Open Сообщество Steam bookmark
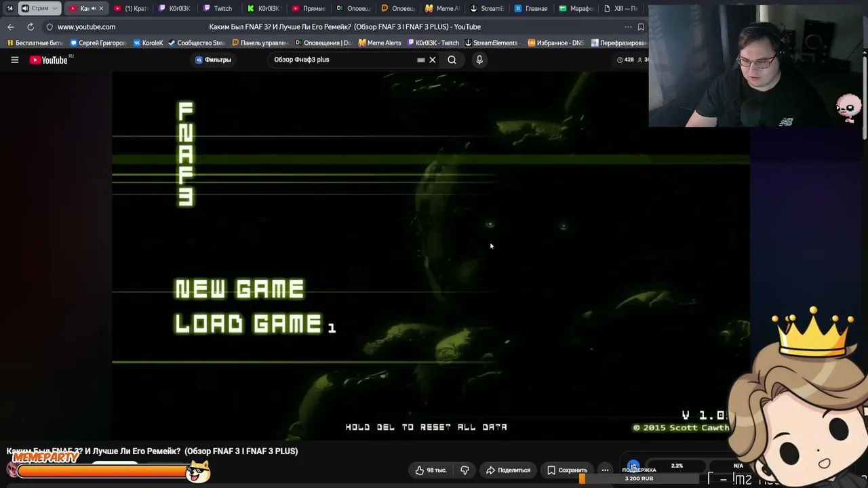 tap(196, 43)
